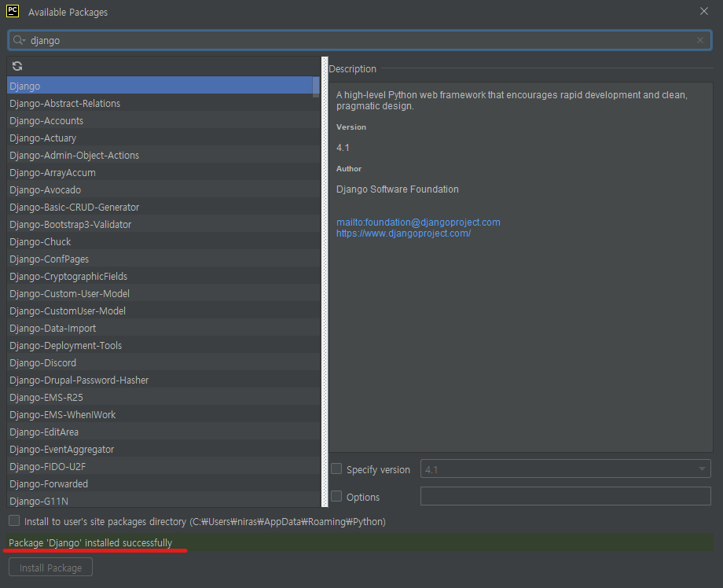
Task: Open the mailto foundation@djangoproject.com link
Action: (418, 222)
